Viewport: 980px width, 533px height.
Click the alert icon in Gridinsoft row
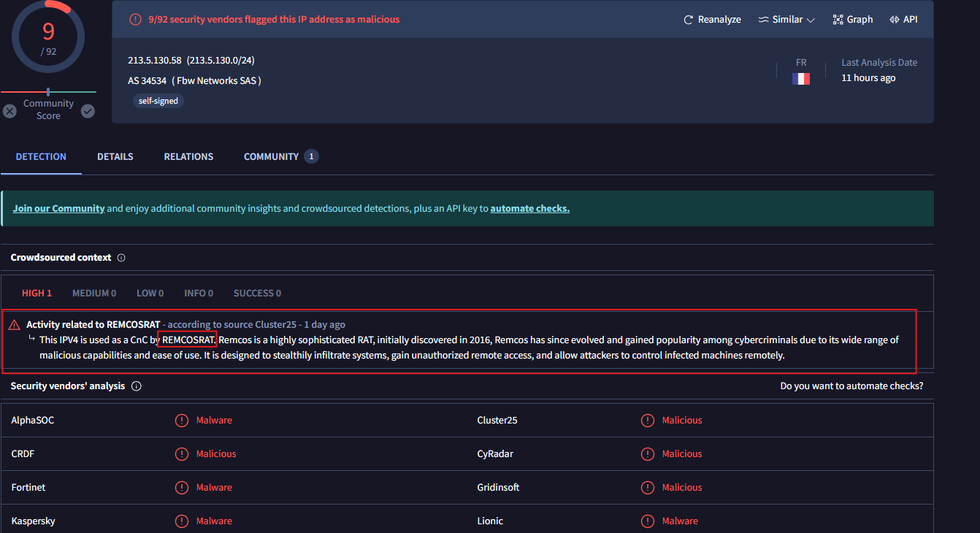(648, 487)
